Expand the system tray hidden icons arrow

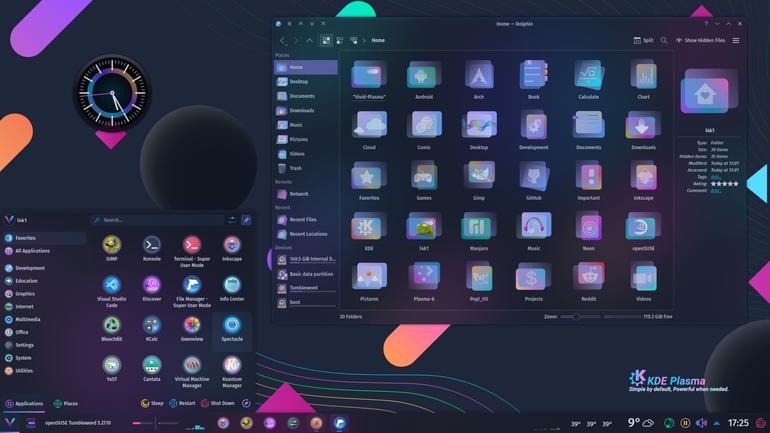coord(716,423)
